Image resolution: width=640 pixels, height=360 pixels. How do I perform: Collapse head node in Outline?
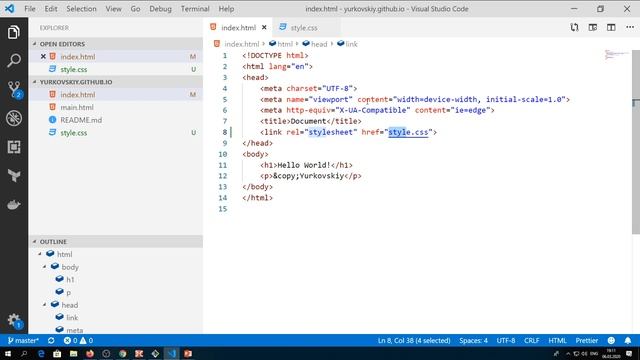pos(44,304)
